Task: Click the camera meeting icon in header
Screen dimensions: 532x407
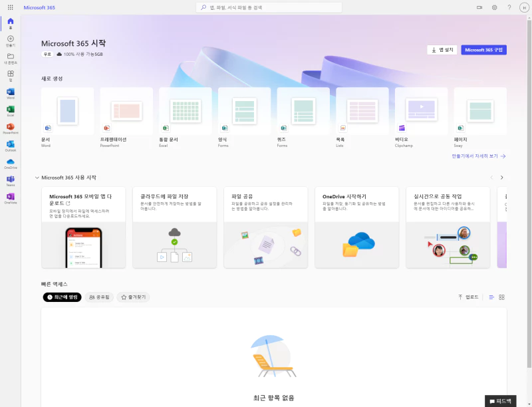Action: (x=479, y=7)
